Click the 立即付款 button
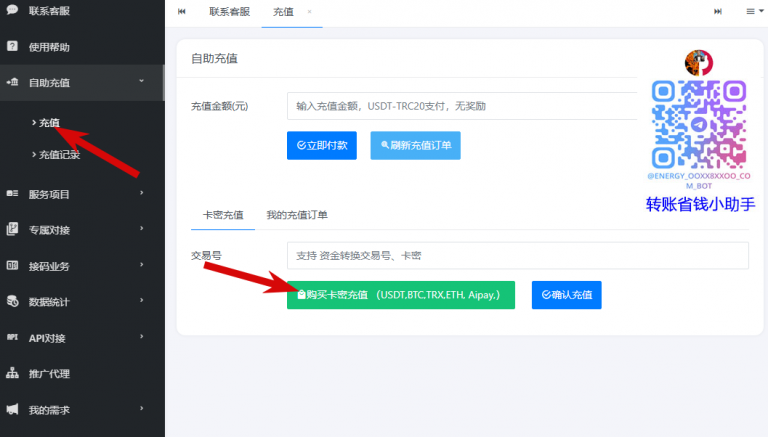Viewport: 768px width, 437px height. [322, 145]
